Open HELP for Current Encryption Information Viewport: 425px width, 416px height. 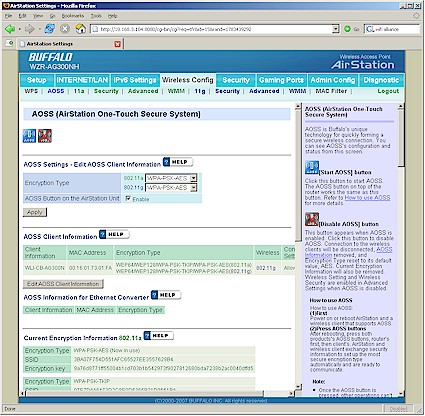tap(158, 335)
